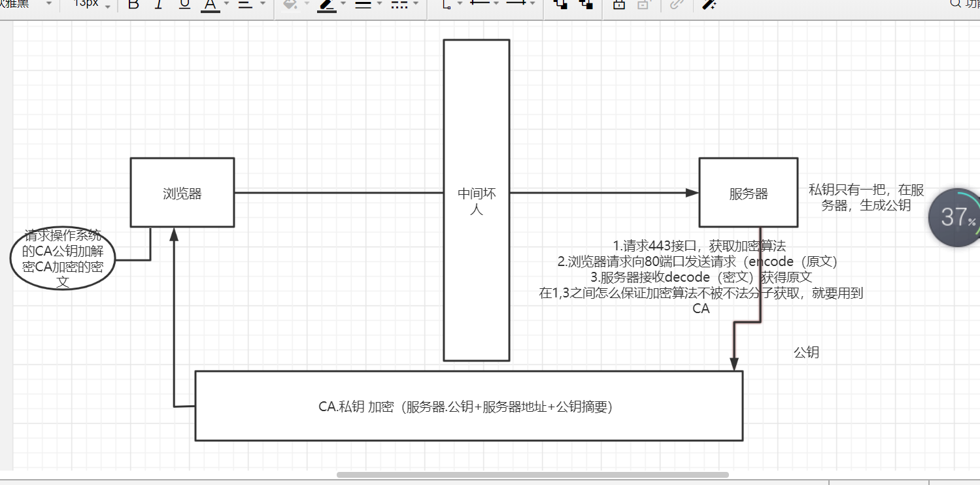Expand the start arrow dropdown arrow
The height and width of the screenshot is (485, 980).
[x=496, y=3]
